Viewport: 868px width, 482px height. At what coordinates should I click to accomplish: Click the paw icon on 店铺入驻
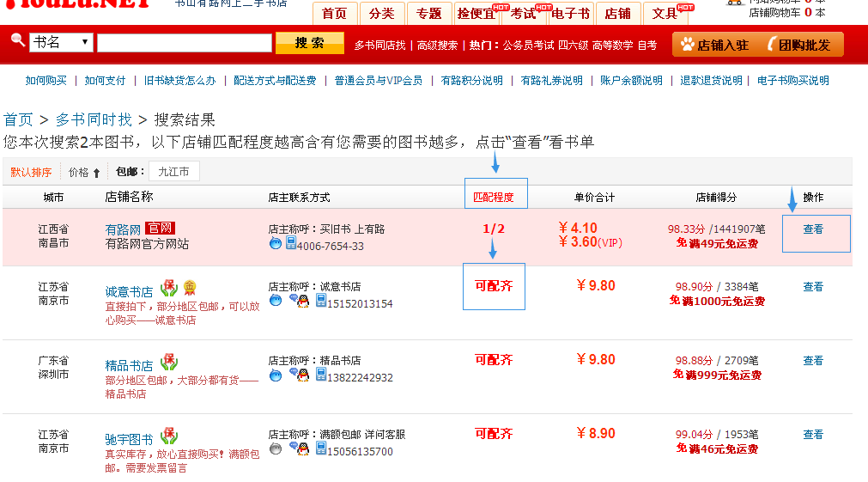click(x=687, y=45)
